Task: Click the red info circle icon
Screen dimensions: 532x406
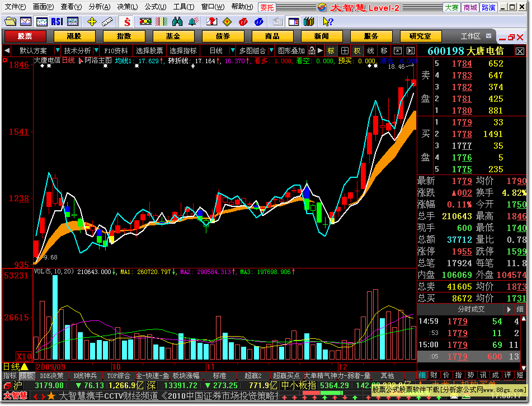Action: click(243, 22)
